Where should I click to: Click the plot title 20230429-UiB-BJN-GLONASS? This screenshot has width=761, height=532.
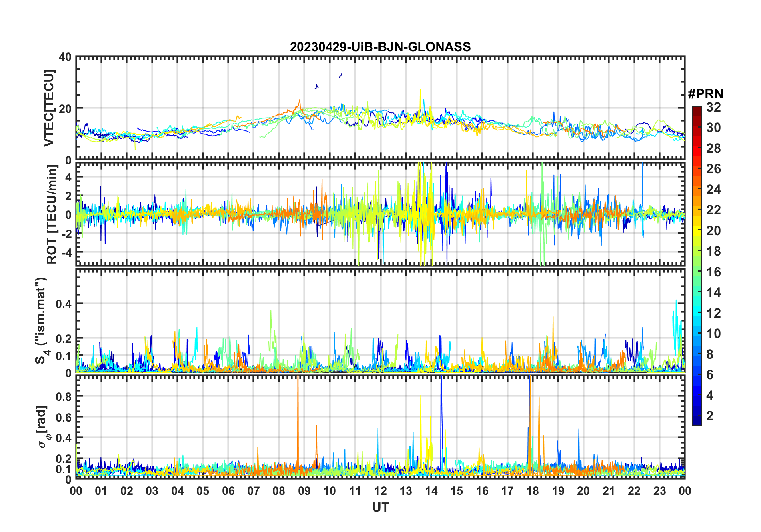coord(380,47)
